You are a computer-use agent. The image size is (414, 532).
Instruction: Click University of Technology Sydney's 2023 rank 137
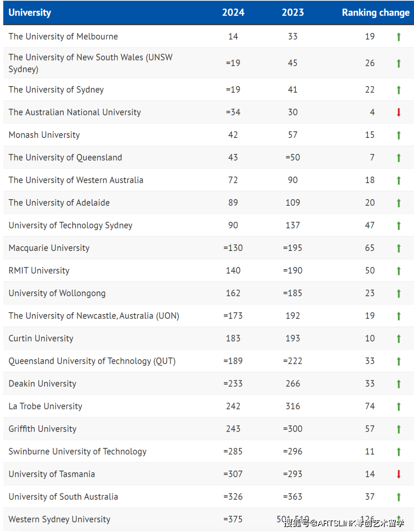coord(293,226)
